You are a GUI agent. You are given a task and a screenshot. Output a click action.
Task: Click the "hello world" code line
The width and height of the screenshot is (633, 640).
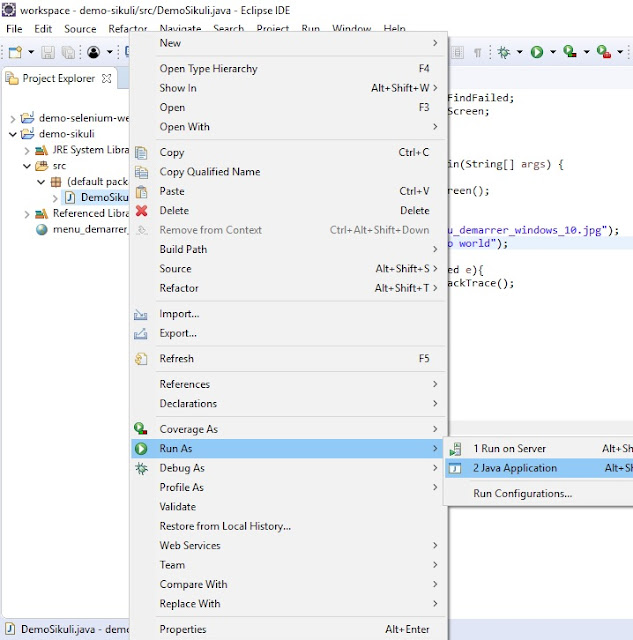(x=539, y=243)
